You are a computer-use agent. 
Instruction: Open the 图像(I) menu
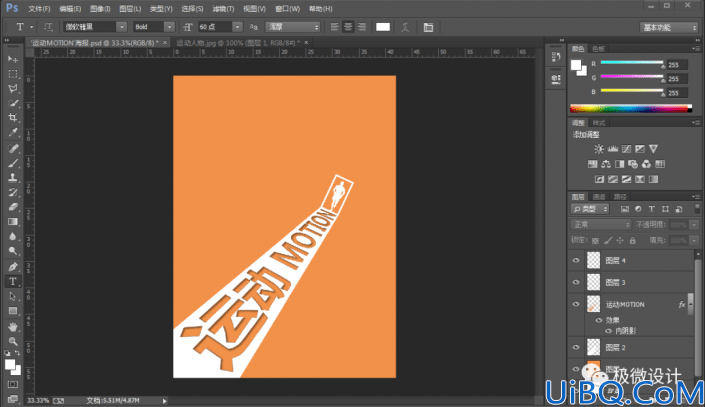point(100,9)
